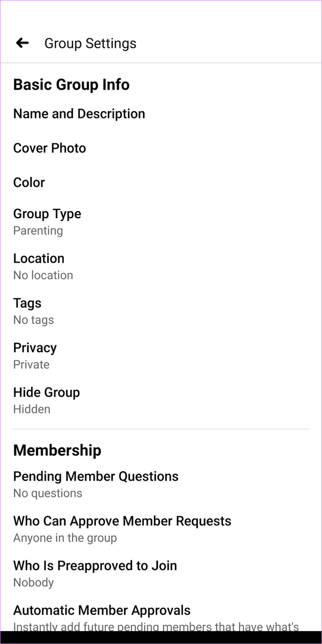Choose the group Color setting
Viewport: 322px width, 644px height.
[x=161, y=182]
